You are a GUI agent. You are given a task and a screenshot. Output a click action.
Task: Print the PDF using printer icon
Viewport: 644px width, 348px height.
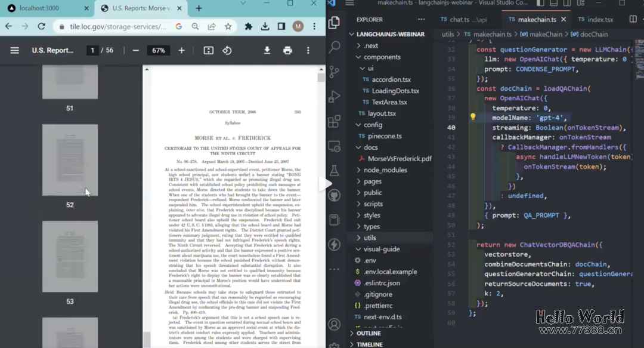click(287, 51)
